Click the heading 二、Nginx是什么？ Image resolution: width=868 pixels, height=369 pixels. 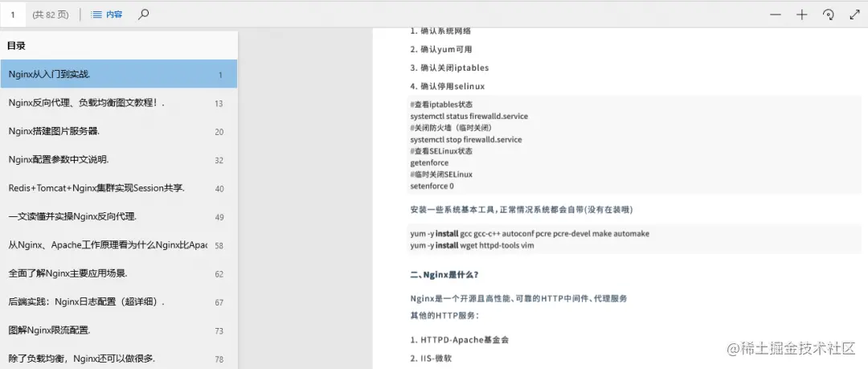[x=444, y=275]
